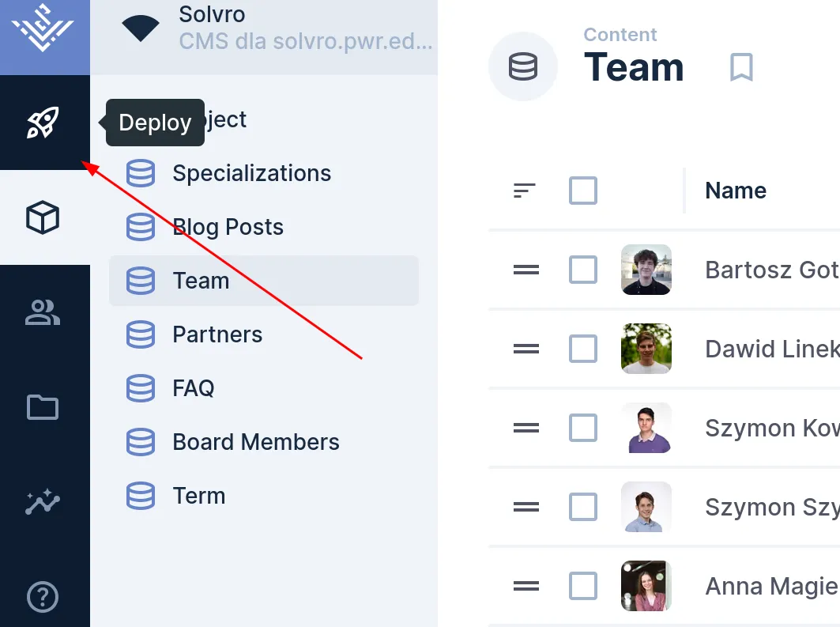Open the Specializations model

(x=251, y=173)
